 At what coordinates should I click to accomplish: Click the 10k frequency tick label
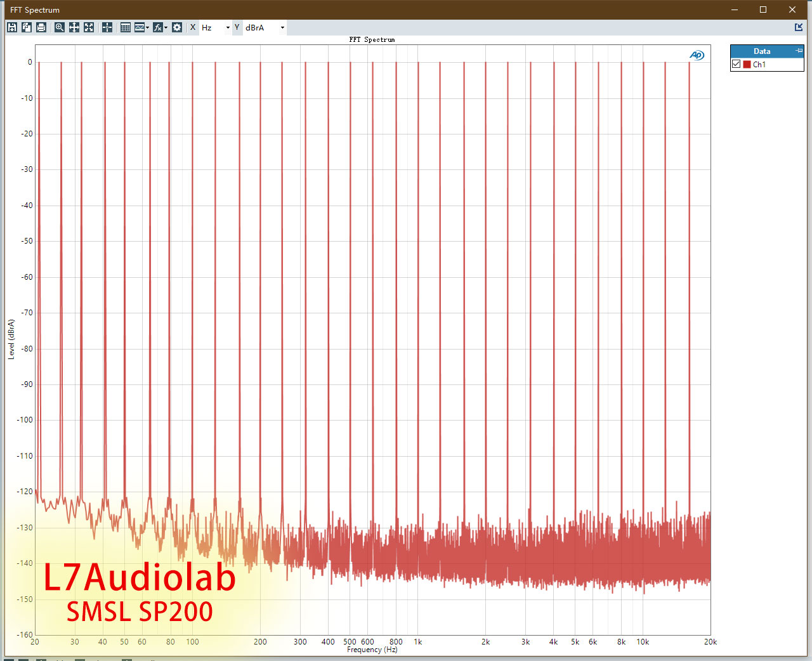[x=643, y=642]
